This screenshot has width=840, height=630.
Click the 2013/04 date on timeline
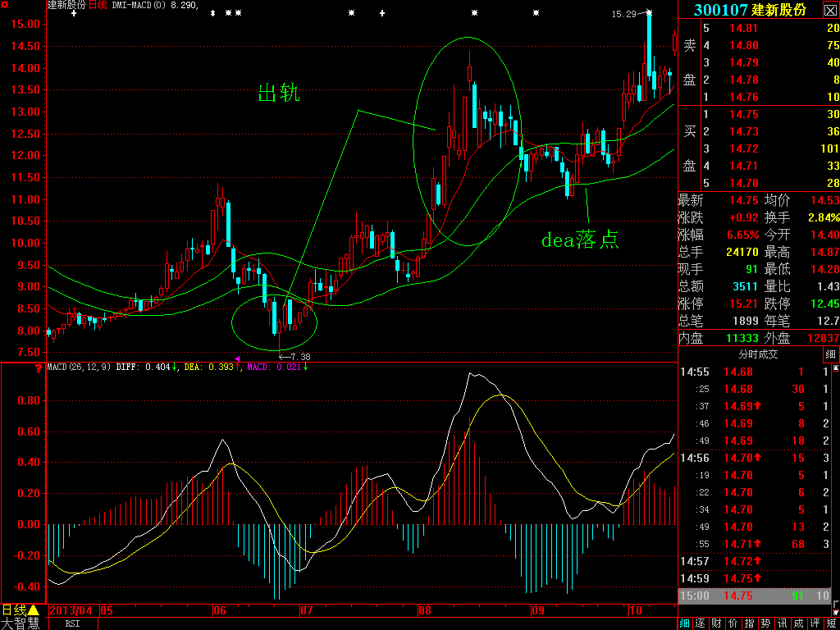(72, 610)
